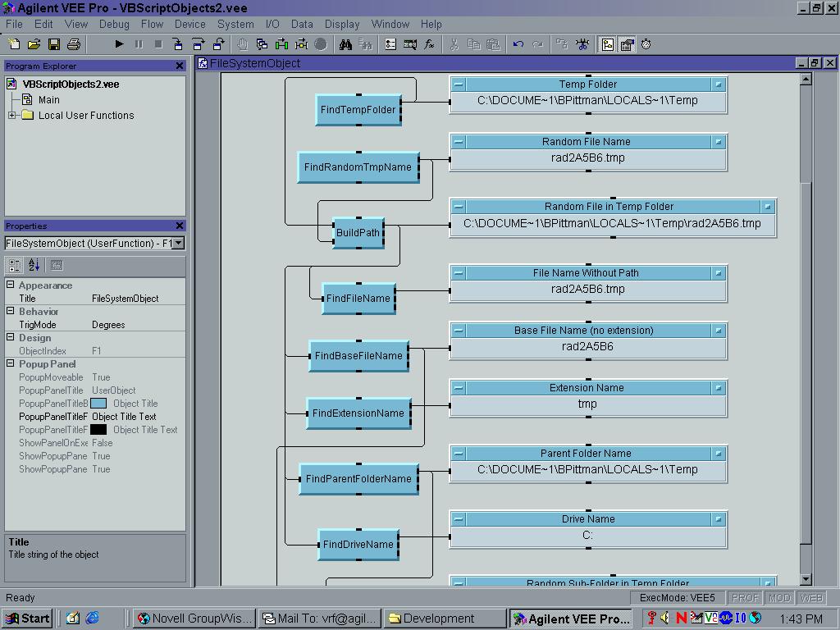840x630 pixels.
Task: Click the Print toolbar icon
Action: [x=74, y=44]
